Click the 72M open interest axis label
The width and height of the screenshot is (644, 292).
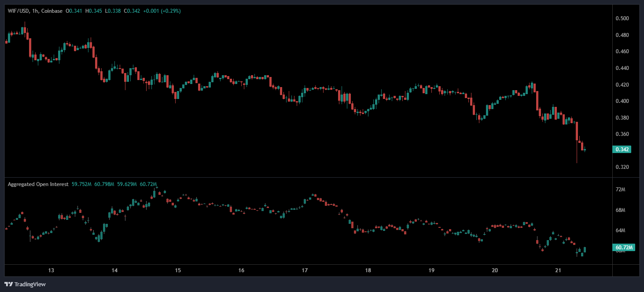[x=620, y=190]
